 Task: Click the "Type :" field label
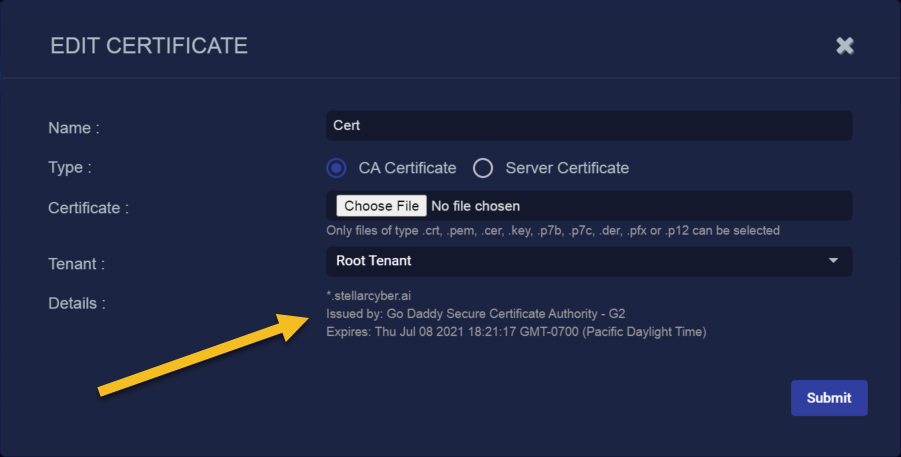click(x=70, y=168)
